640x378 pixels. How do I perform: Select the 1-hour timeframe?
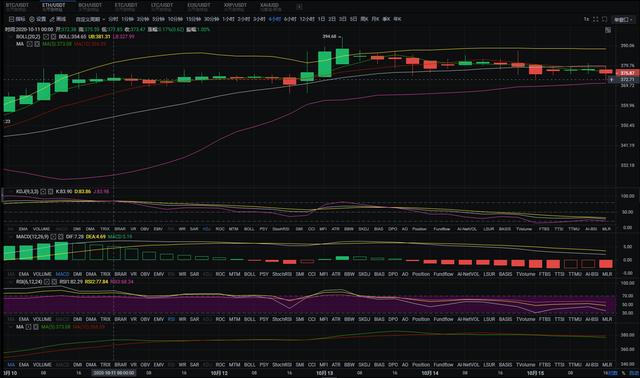228,19
